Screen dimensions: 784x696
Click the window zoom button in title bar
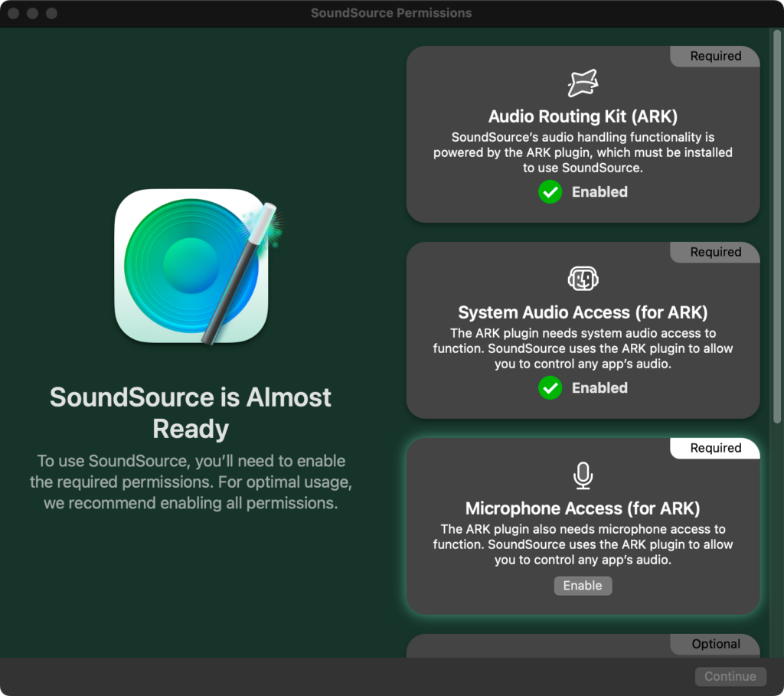pyautogui.click(x=51, y=14)
